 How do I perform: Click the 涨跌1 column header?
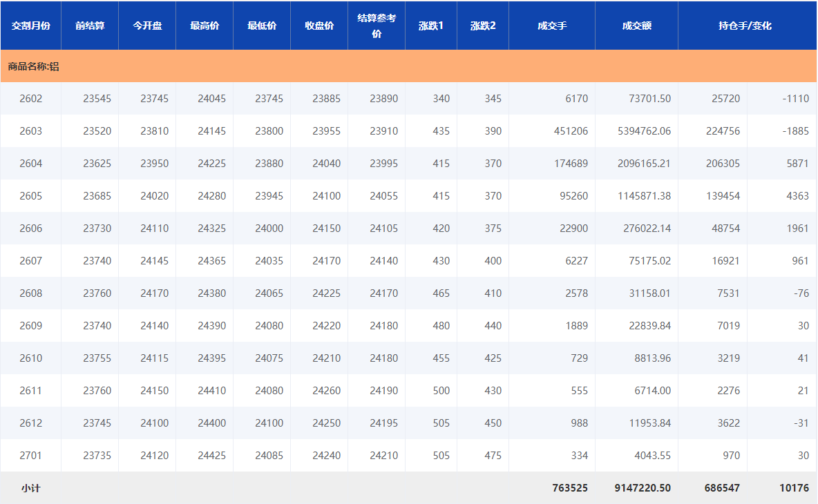click(431, 26)
